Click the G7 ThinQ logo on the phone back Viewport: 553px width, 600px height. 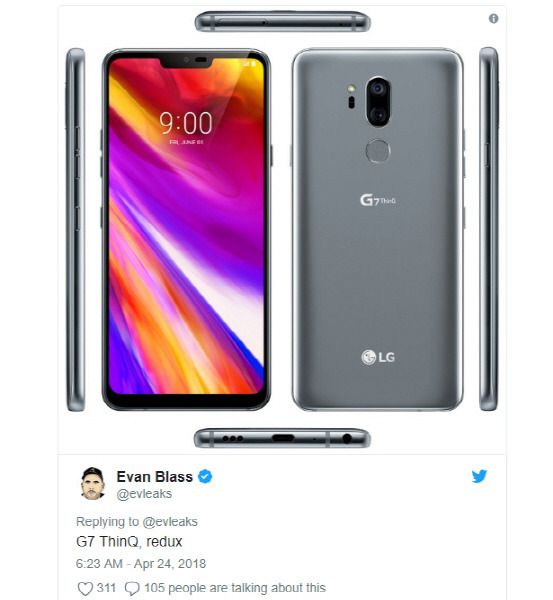tap(378, 200)
